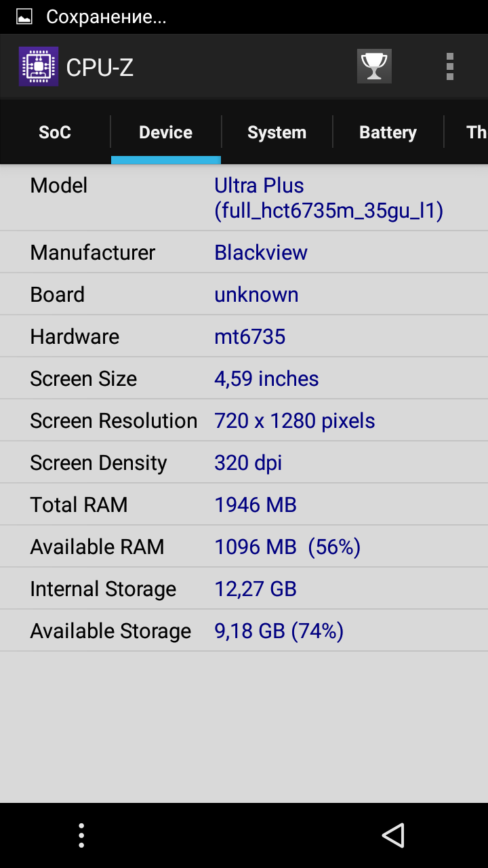Select the Manufacturer Blackview row
488x868 pixels.
pos(244,252)
